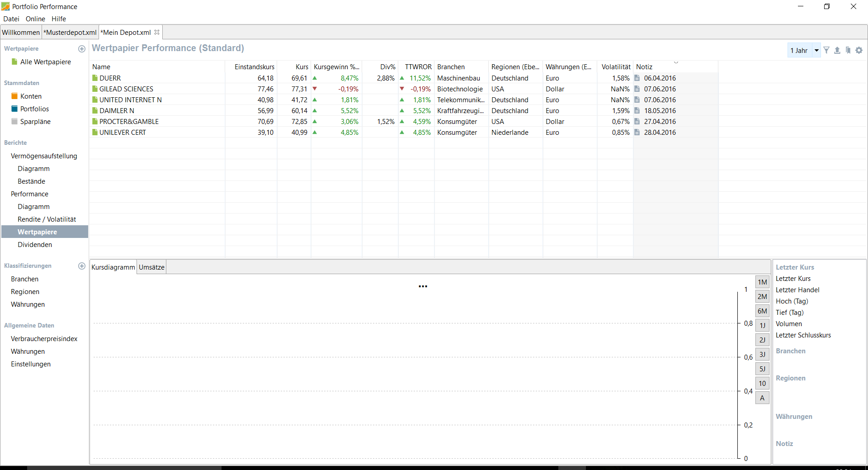
Task: Click the Portfolio Performance app icon in title bar
Action: point(5,6)
